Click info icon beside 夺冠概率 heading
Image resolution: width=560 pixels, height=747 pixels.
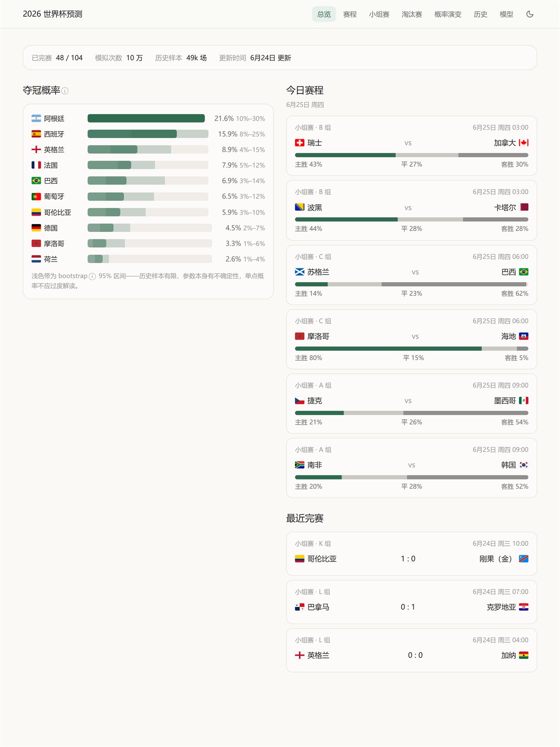point(65,91)
